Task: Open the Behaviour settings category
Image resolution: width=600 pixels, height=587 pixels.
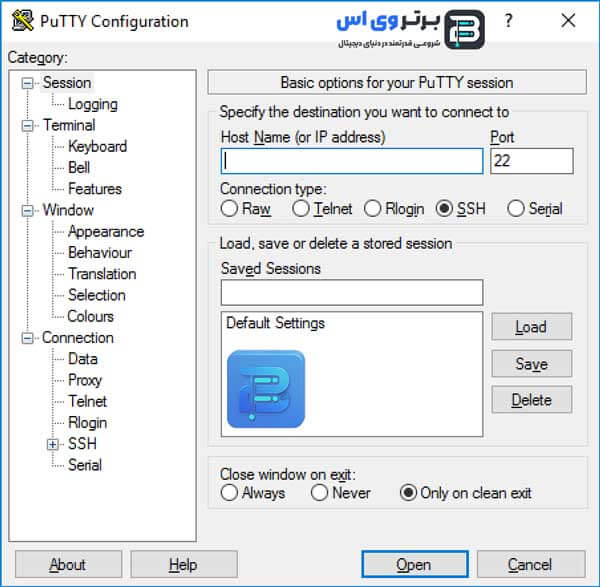Action: coord(100,253)
